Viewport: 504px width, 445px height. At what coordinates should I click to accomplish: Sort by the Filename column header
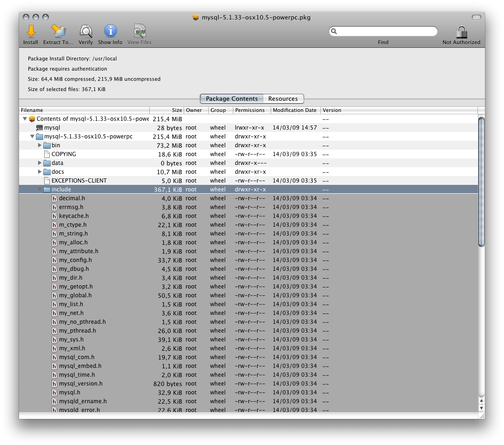pyautogui.click(x=84, y=110)
